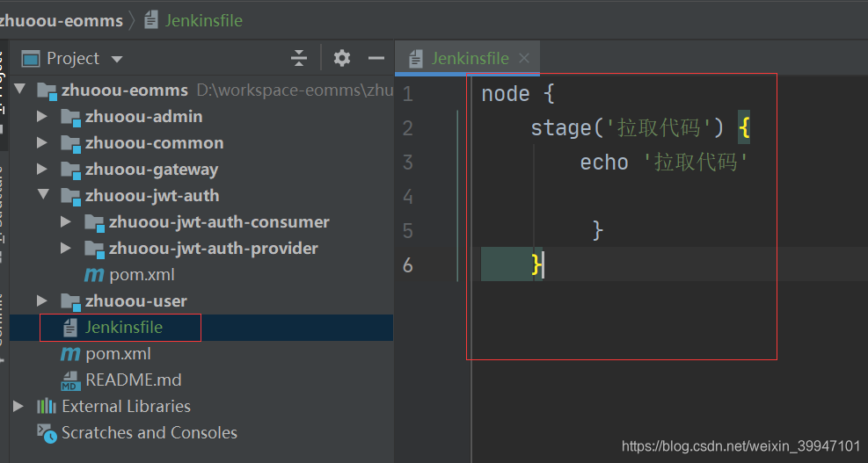Screen dimensions: 868x463
Task: Collapse the zhuoou-jwt-auth module
Action: point(42,195)
